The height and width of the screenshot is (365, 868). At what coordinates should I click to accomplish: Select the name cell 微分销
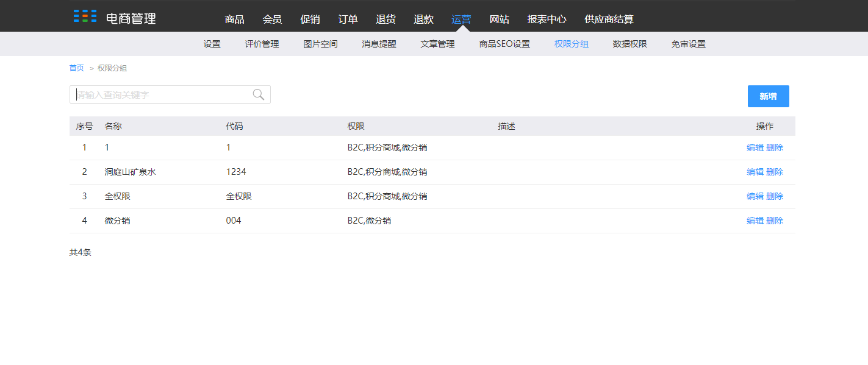coord(118,221)
